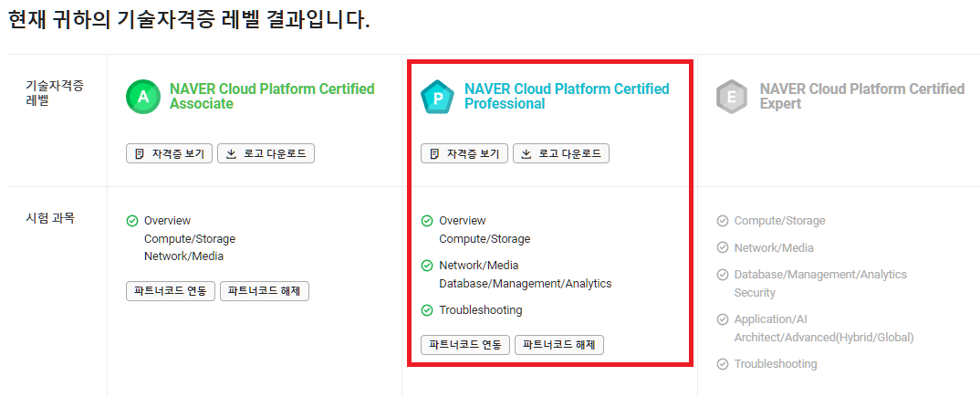Click the Professional '로고 다운로드' button
The height and width of the screenshot is (397, 980).
coord(560,154)
